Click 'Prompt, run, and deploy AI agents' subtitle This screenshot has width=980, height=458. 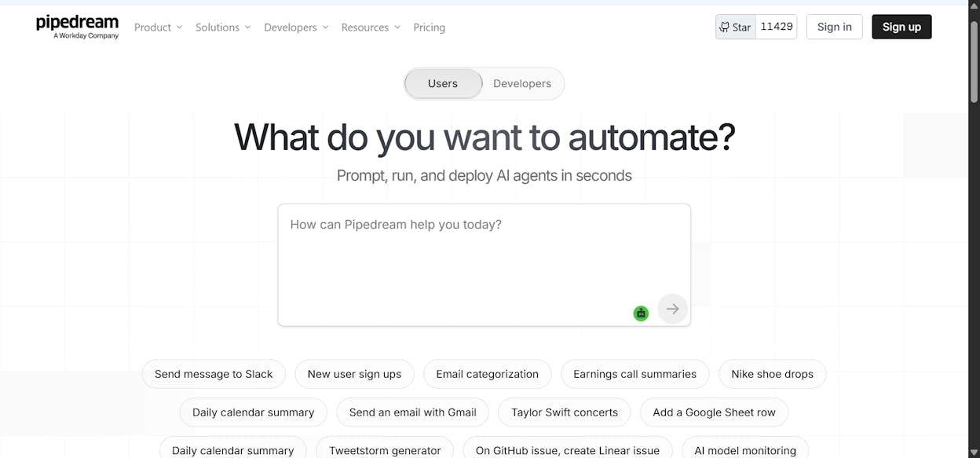click(484, 175)
